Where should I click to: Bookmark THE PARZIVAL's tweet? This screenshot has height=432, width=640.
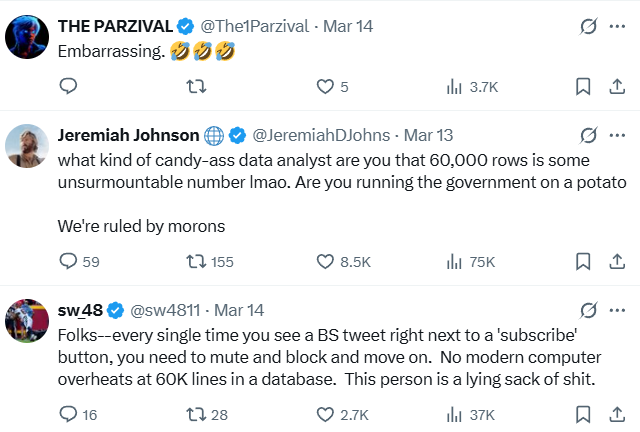tap(583, 87)
